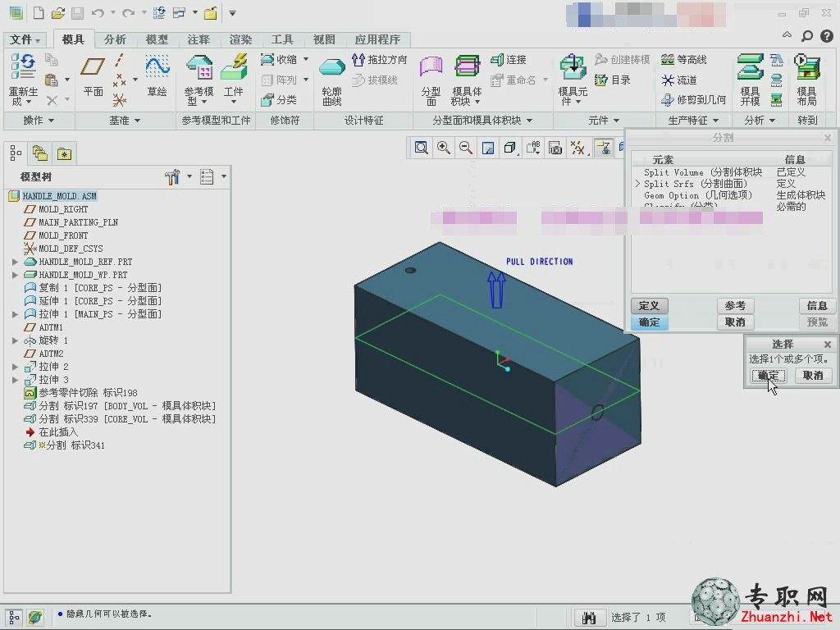840x630 pixels.
Task: Switch to the 分析 ribbon tab
Action: [x=115, y=39]
